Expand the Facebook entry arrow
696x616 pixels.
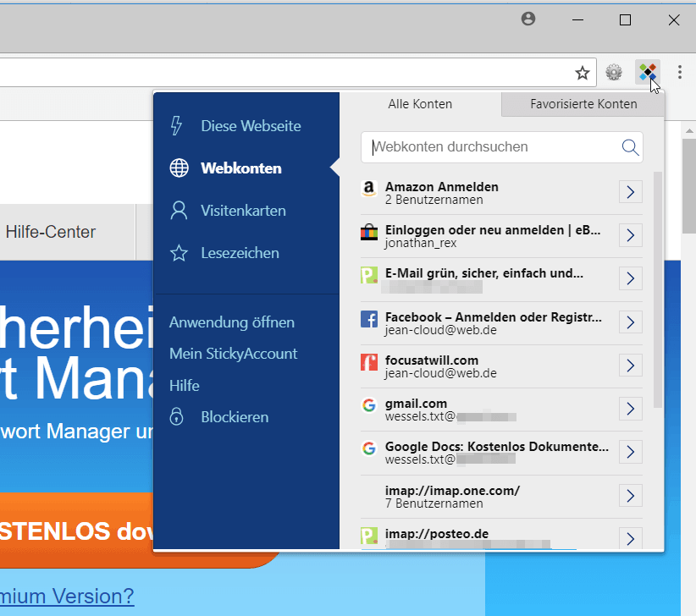631,322
